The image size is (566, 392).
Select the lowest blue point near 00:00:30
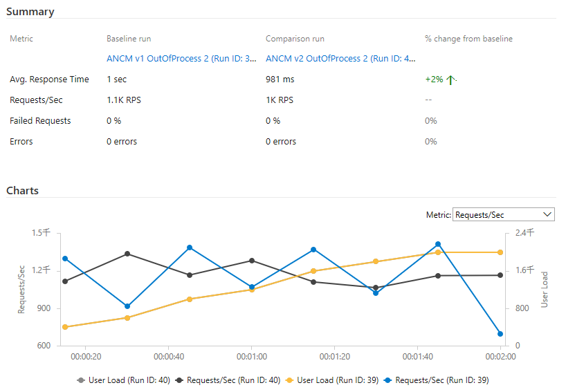click(127, 306)
